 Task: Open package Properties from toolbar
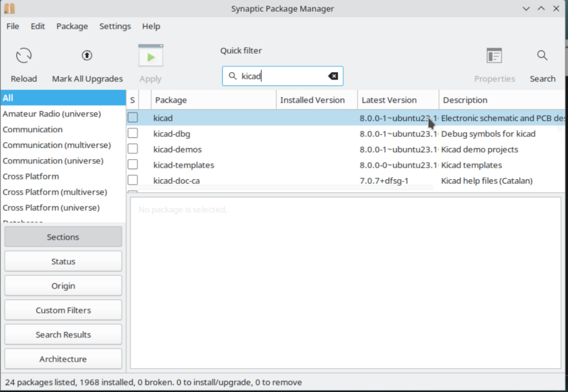point(494,55)
